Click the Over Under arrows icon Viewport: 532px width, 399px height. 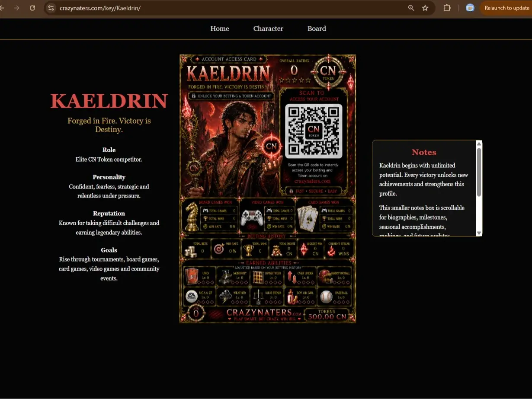(292, 277)
